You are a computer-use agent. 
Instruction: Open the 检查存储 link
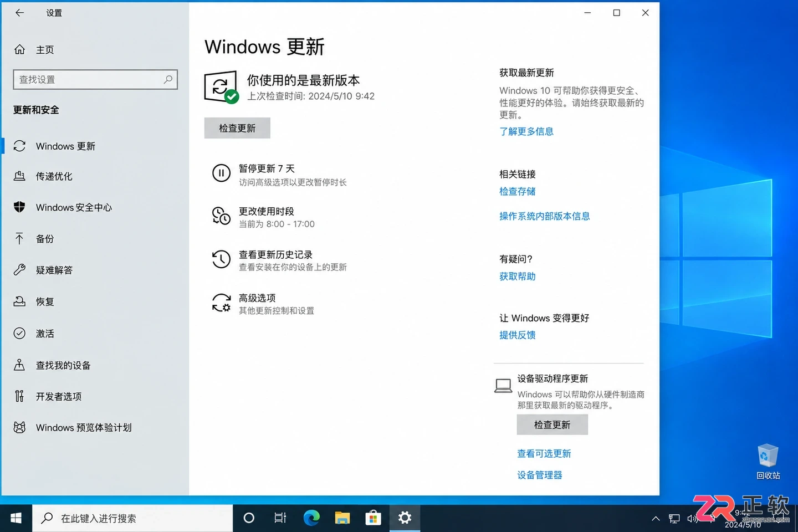click(x=518, y=191)
